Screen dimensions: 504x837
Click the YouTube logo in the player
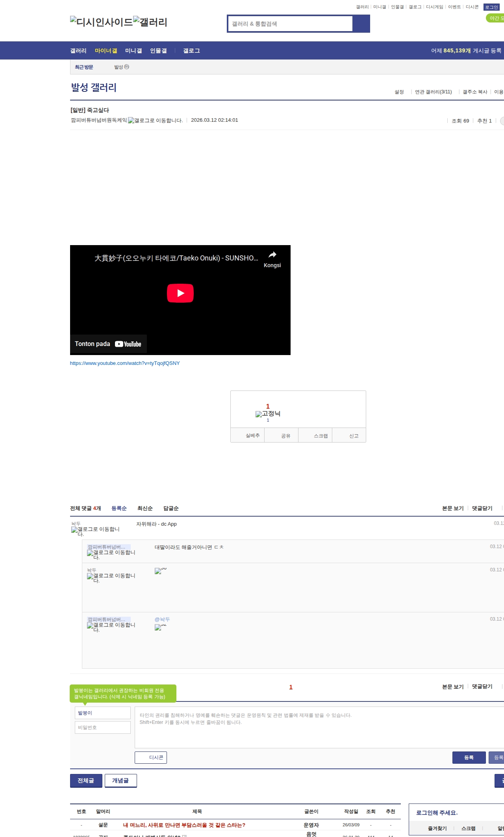(128, 344)
